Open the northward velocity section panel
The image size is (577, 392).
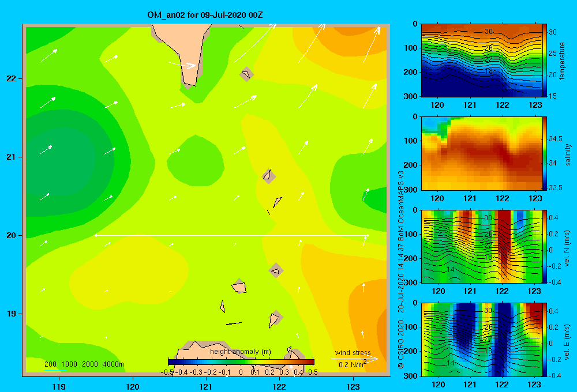482,246
